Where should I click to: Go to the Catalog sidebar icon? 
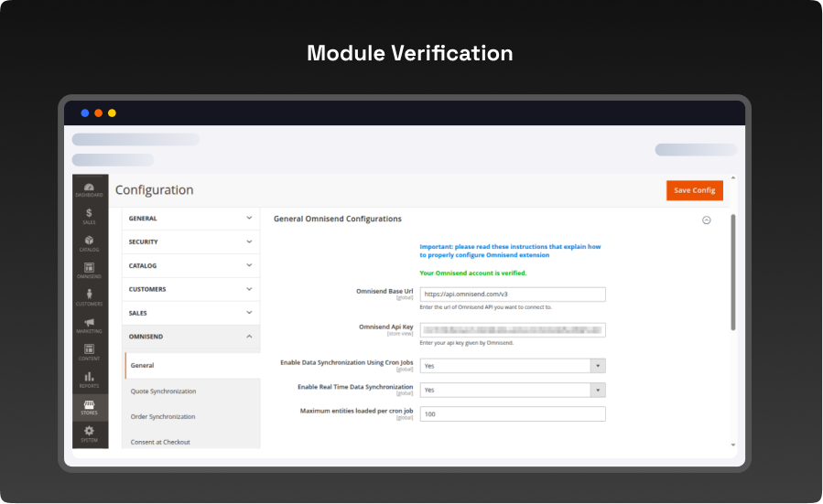click(89, 243)
